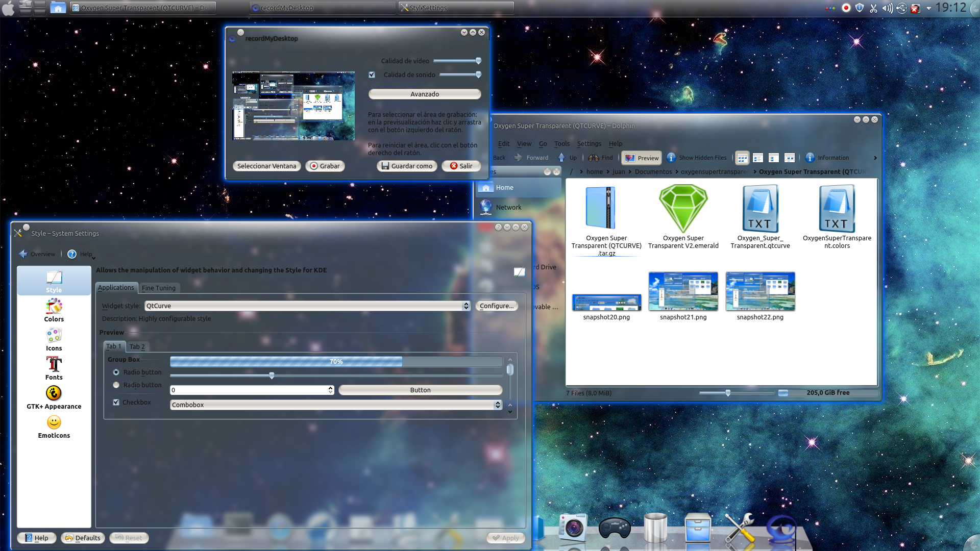This screenshot has width=980, height=551.
Task: Click Seleccionar Ventana button
Action: [x=266, y=166]
